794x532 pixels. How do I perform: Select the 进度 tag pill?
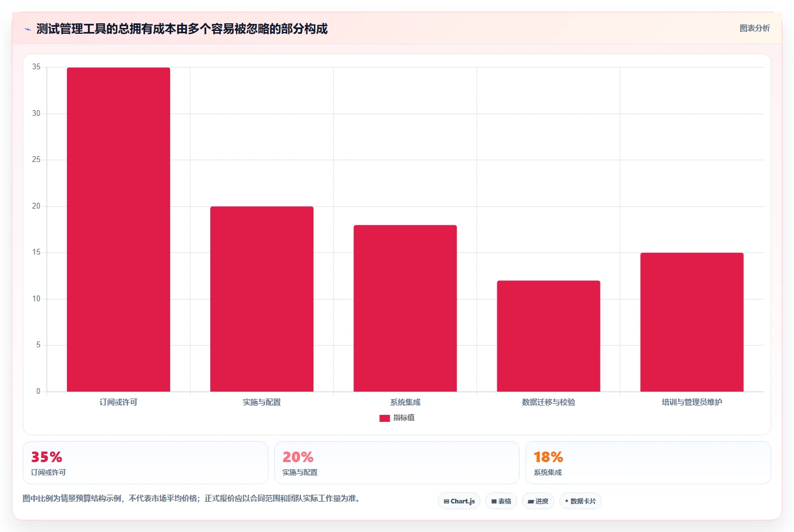[x=538, y=501]
